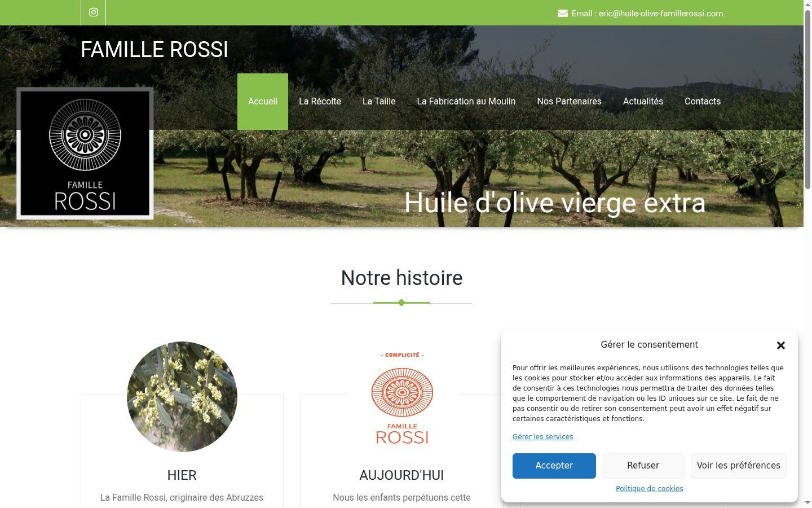The width and height of the screenshot is (812, 508).
Task: Click the Notre histoire heading
Action: pos(402,278)
